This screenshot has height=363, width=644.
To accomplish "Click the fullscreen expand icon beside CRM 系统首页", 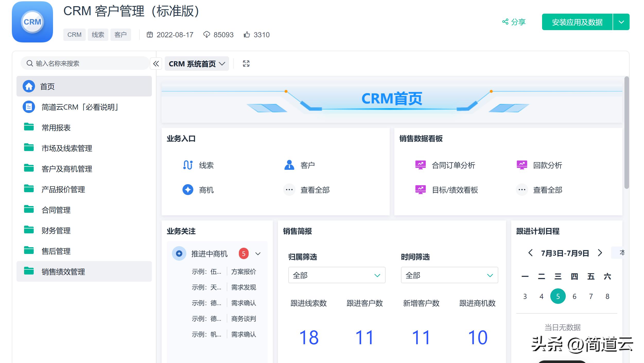I will (x=246, y=64).
